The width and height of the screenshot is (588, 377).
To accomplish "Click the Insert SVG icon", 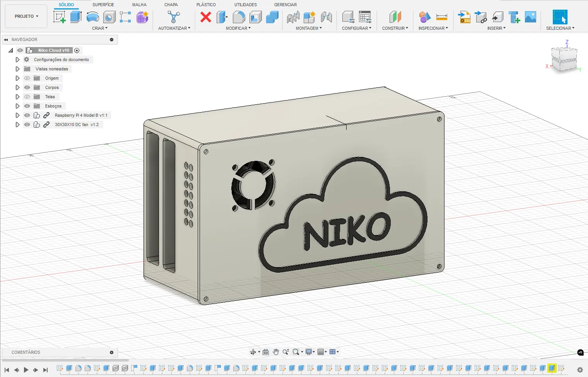I will (x=464, y=17).
